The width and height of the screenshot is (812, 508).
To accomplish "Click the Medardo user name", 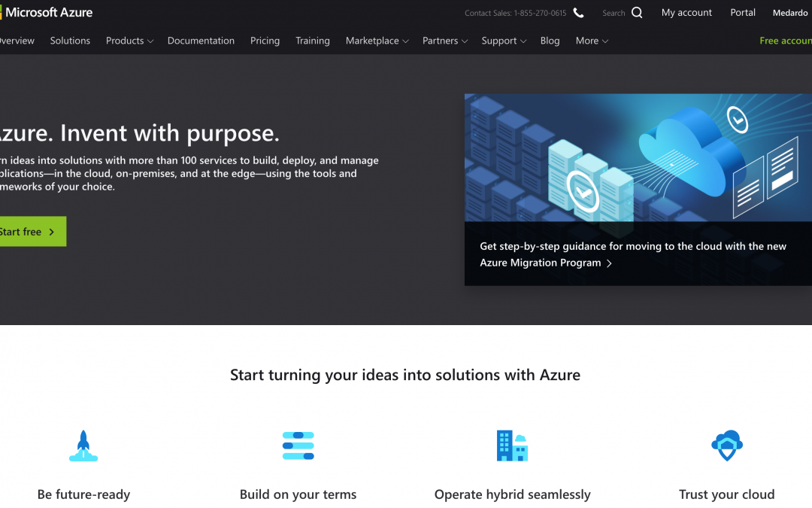I will 789,13.
